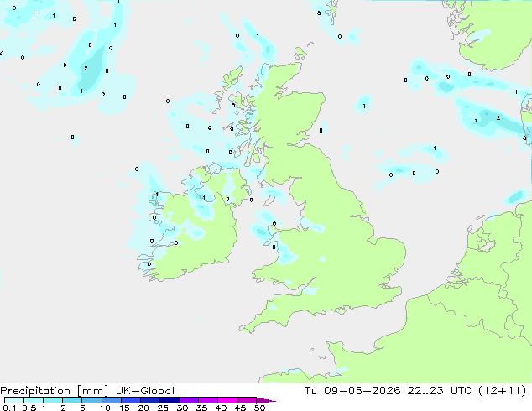The height and width of the screenshot is (411, 532).
Task: Select the 2–5 mm legend color swatch
Action: point(72,400)
